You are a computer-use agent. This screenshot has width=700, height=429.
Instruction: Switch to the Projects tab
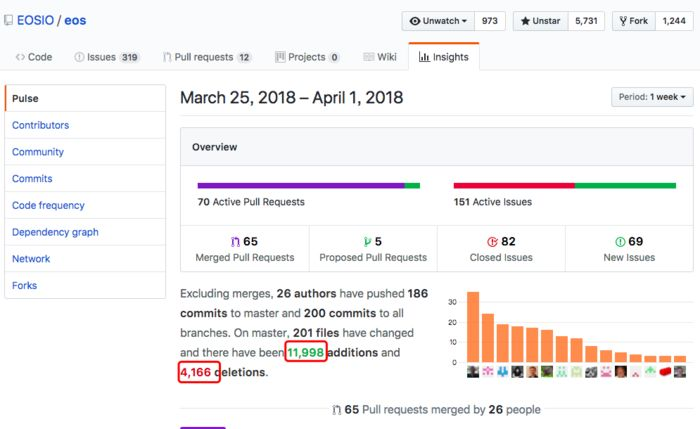(307, 57)
